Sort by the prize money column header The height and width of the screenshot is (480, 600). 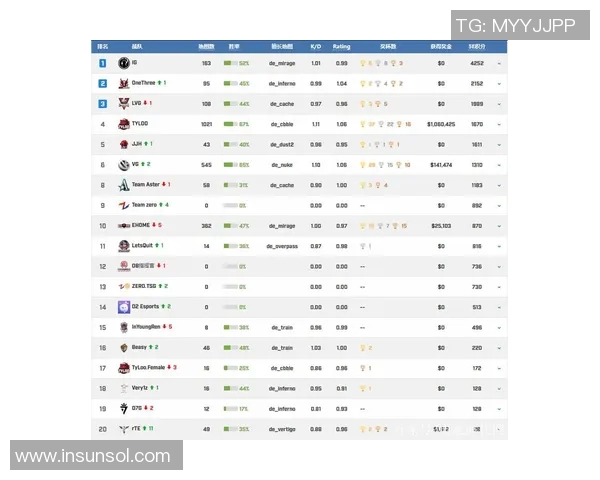(x=441, y=47)
